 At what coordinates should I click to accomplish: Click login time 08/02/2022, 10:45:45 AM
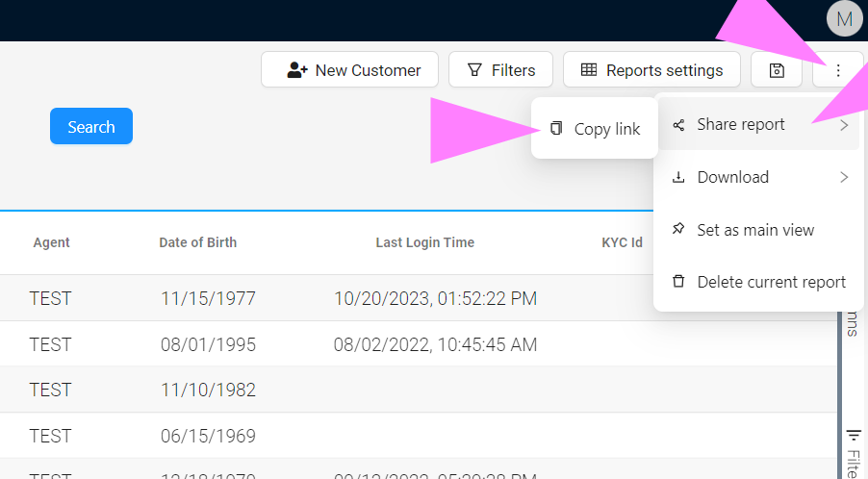coord(435,344)
